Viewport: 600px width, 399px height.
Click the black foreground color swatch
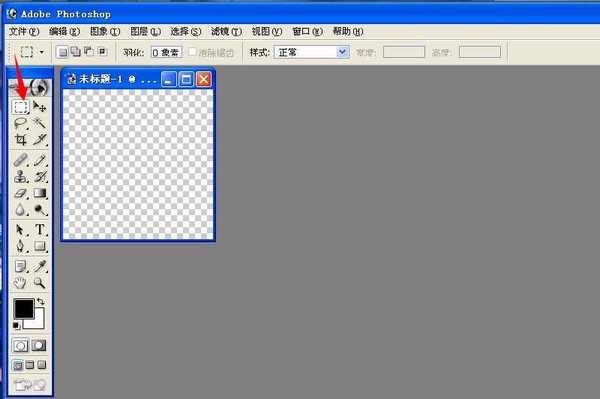24,309
